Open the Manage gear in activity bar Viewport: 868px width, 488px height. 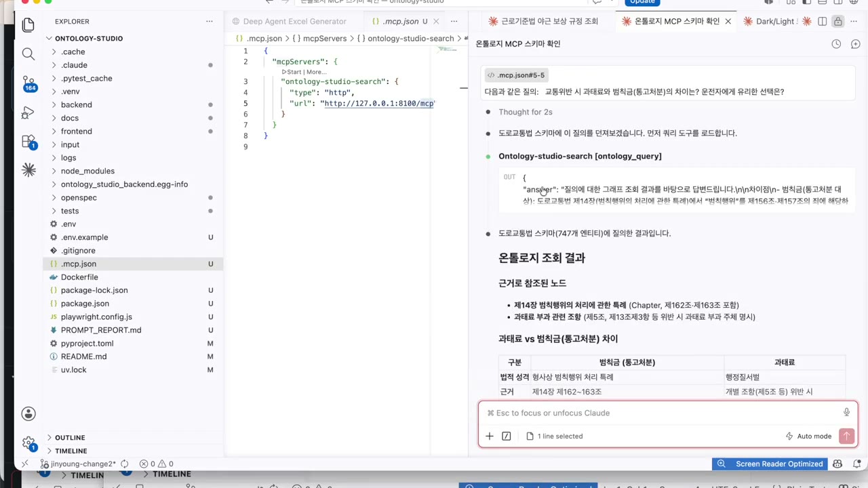[x=28, y=443]
